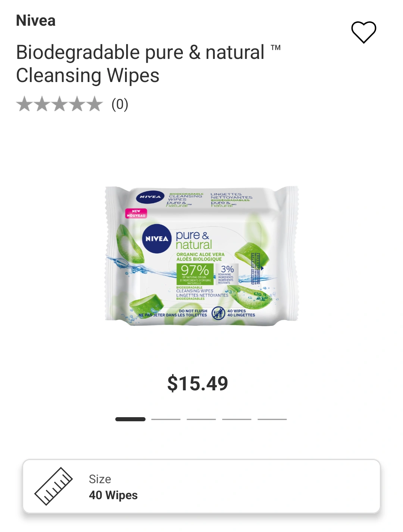Add product to favorites with heart icon
Screen dimensions: 403x532
click(363, 32)
